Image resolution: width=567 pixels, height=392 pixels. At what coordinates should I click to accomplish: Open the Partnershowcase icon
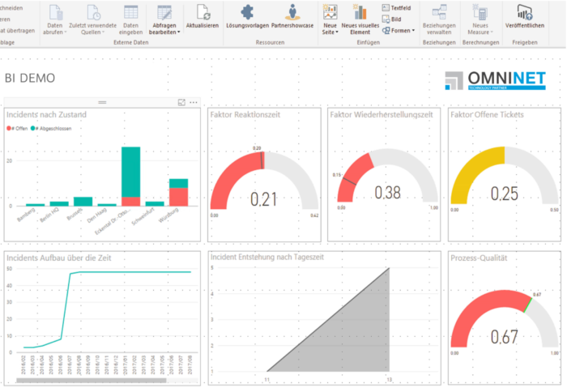pyautogui.click(x=292, y=11)
